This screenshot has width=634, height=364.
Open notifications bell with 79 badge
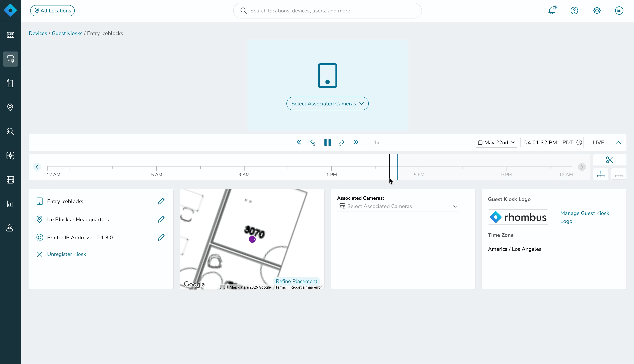(552, 11)
